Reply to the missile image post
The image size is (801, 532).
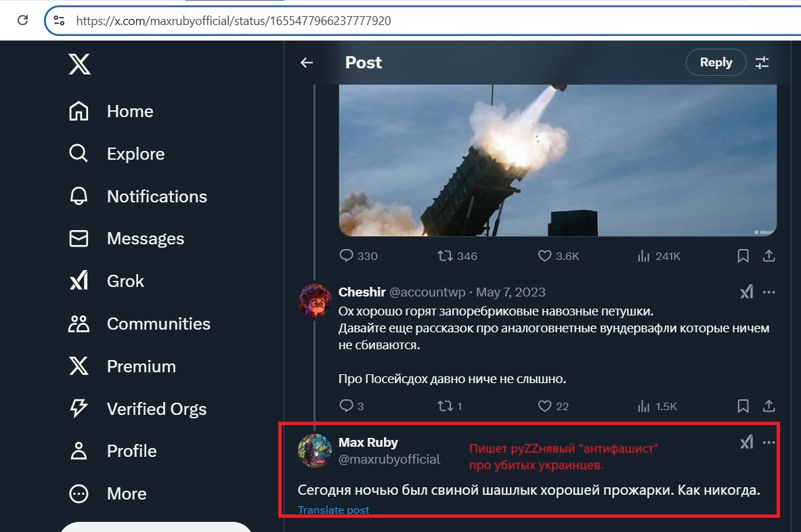pos(358,255)
